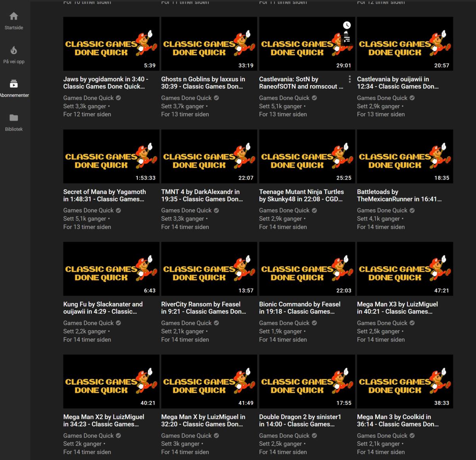
Task: Open Teenage Mutant Ninja Turtles by Skunky48 title
Action: (x=301, y=195)
